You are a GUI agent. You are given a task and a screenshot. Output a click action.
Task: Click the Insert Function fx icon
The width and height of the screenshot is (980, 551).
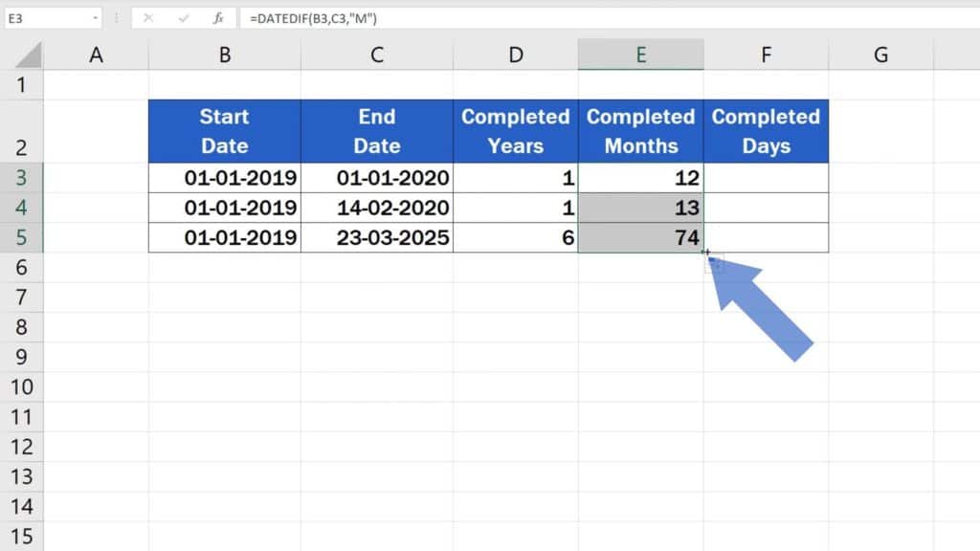coord(218,18)
